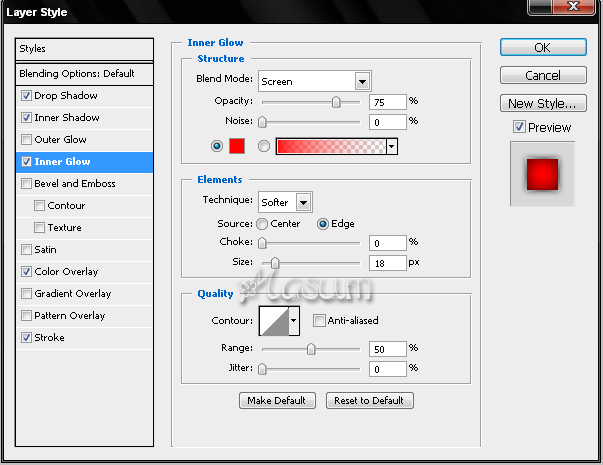The width and height of the screenshot is (603, 465).
Task: Click the contour curve thumbnail
Action: coord(274,321)
